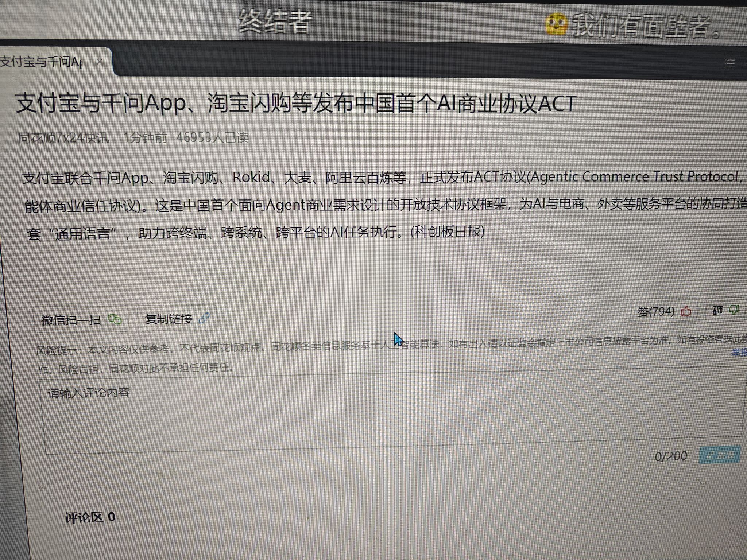Click the 同花顺7x24快讯 source label
This screenshot has height=560, width=747.
tap(64, 138)
